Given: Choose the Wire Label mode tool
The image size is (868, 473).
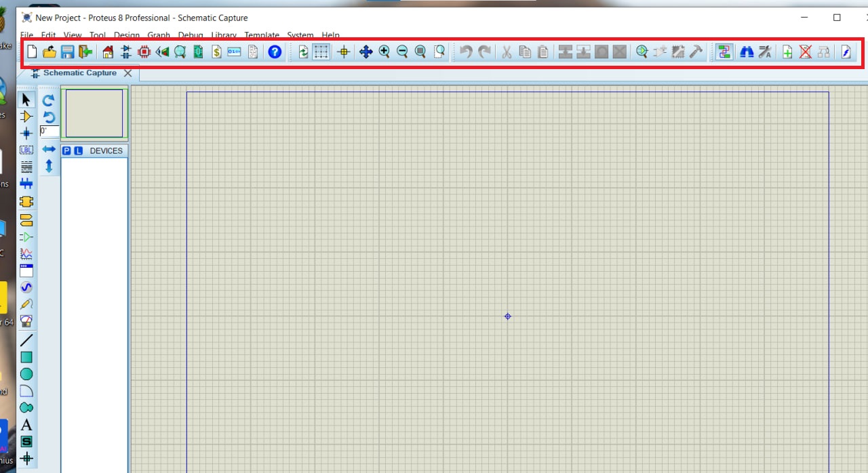Looking at the screenshot, I should (x=26, y=150).
